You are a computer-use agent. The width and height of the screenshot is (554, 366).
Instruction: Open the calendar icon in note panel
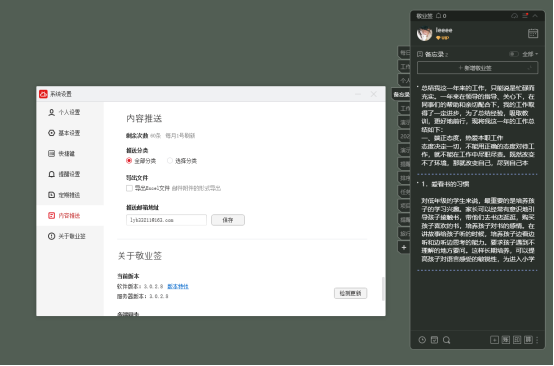533,34
